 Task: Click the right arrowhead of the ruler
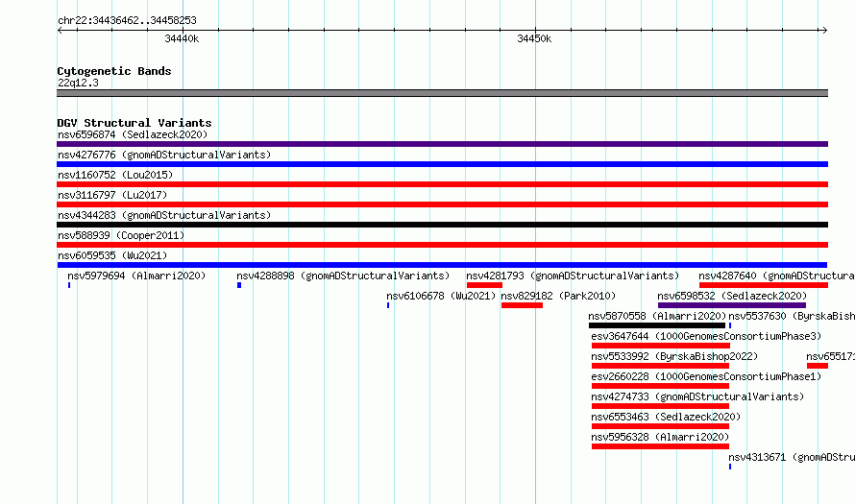(x=824, y=31)
